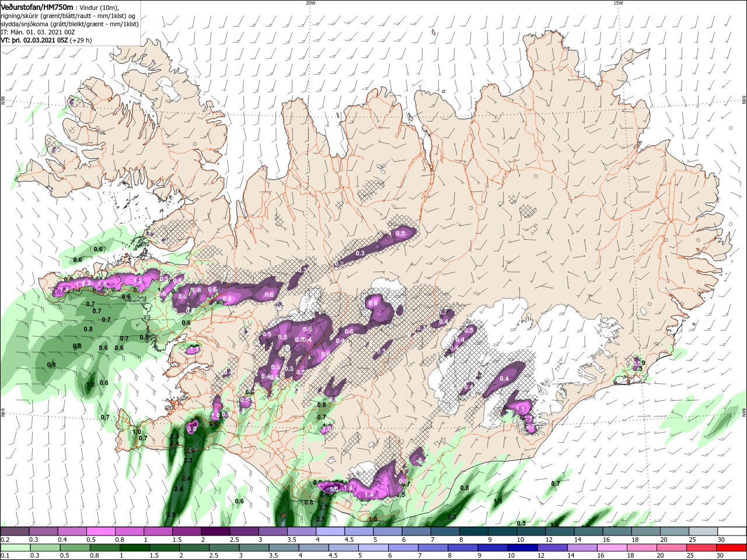Click the white swatch ending the snow legend

tap(731, 531)
